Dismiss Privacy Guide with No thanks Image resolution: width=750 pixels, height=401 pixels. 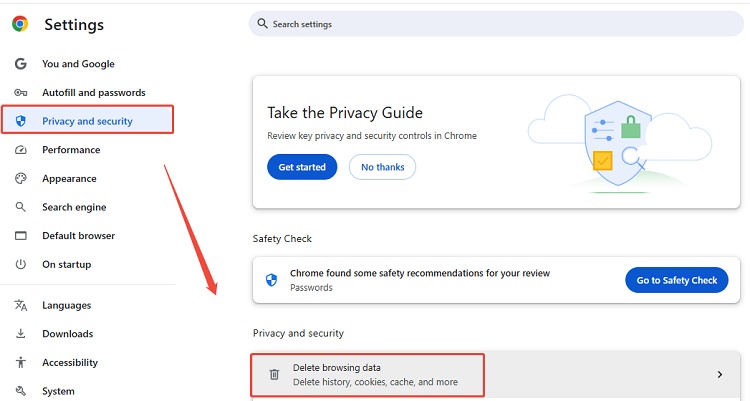(x=382, y=167)
